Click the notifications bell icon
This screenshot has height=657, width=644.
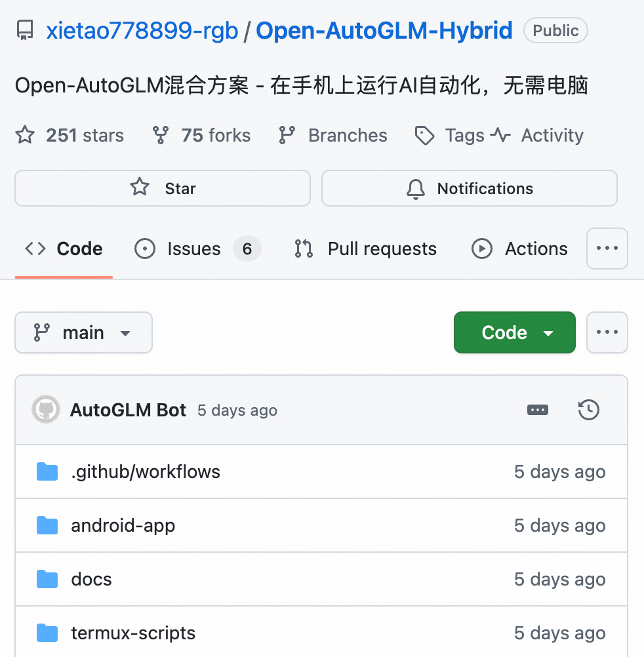point(415,189)
